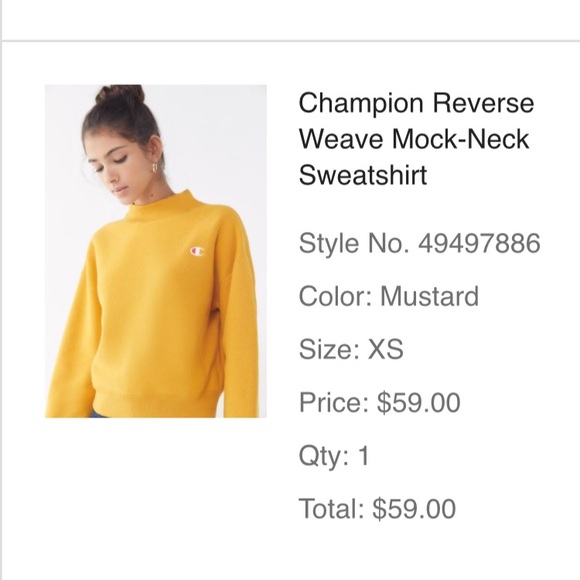This screenshot has height=580, width=580.
Task: Click the Champion logo on the sweatshirt
Action: [197, 251]
